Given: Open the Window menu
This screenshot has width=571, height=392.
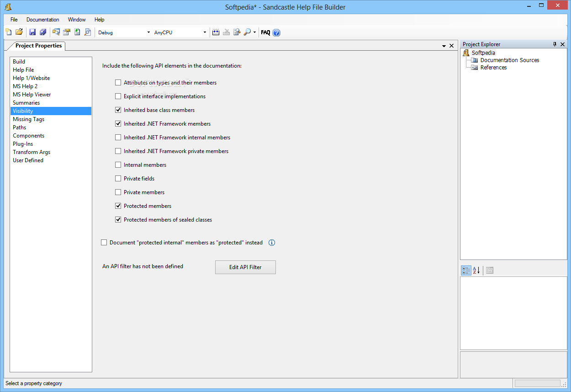Looking at the screenshot, I should click(77, 20).
